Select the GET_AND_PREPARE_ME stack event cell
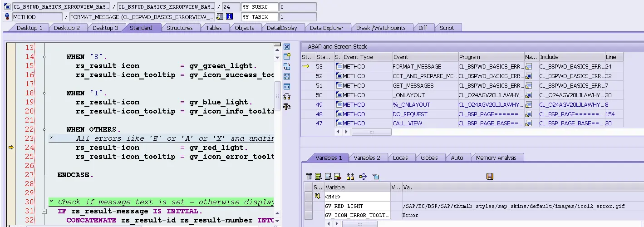 click(425, 76)
